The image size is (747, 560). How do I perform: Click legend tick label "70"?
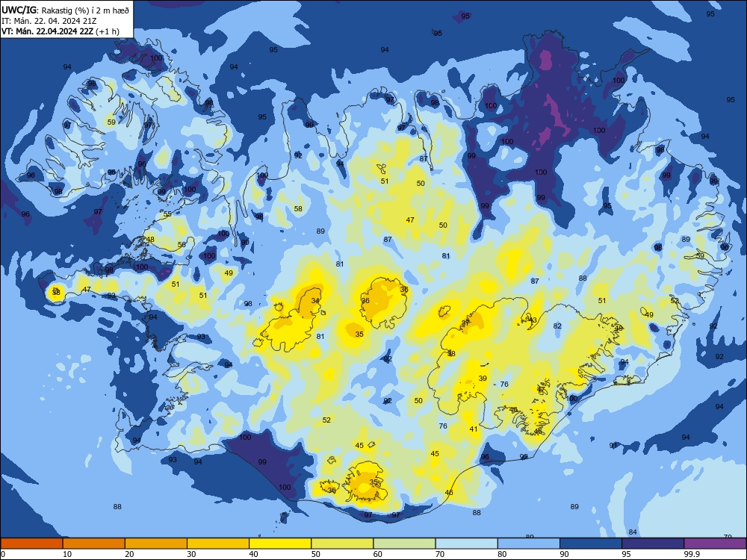(x=440, y=554)
